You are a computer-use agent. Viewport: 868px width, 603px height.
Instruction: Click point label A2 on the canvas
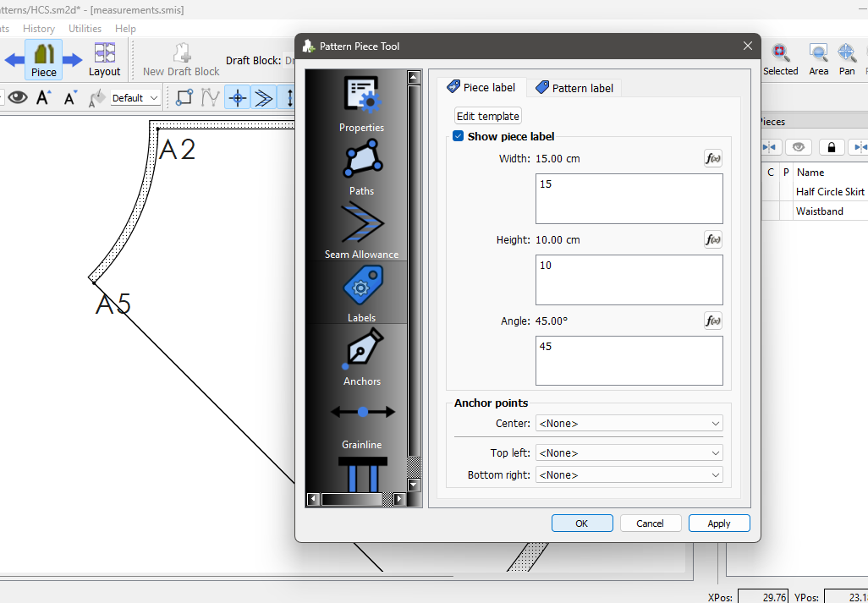178,150
